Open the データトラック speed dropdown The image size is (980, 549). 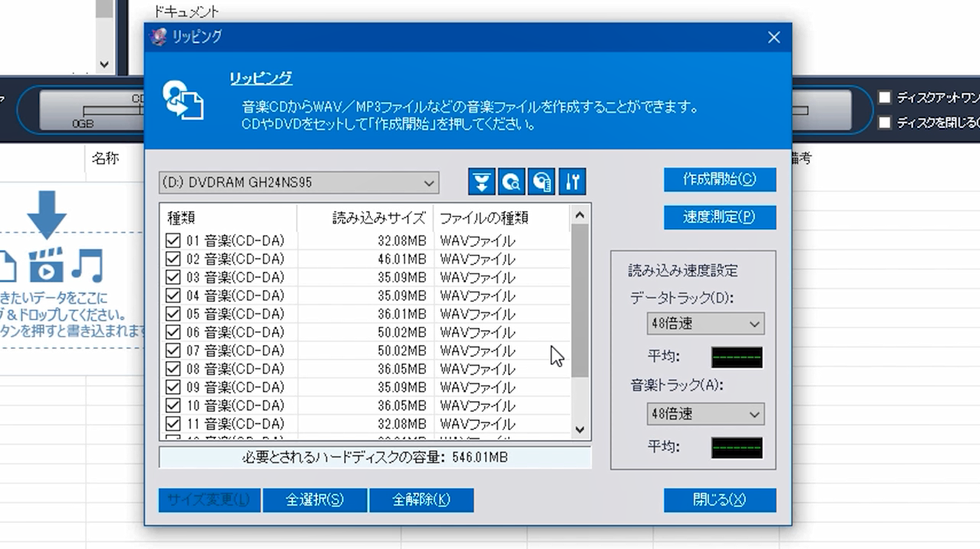[704, 324]
